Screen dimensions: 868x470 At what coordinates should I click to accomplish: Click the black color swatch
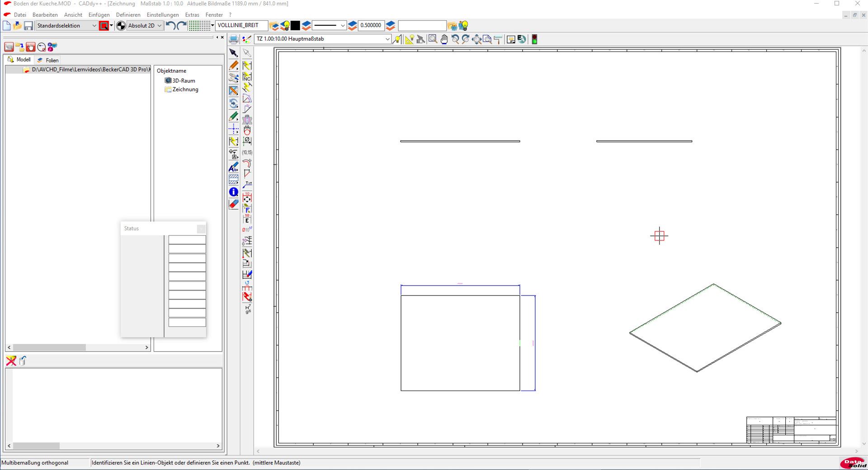click(x=295, y=26)
